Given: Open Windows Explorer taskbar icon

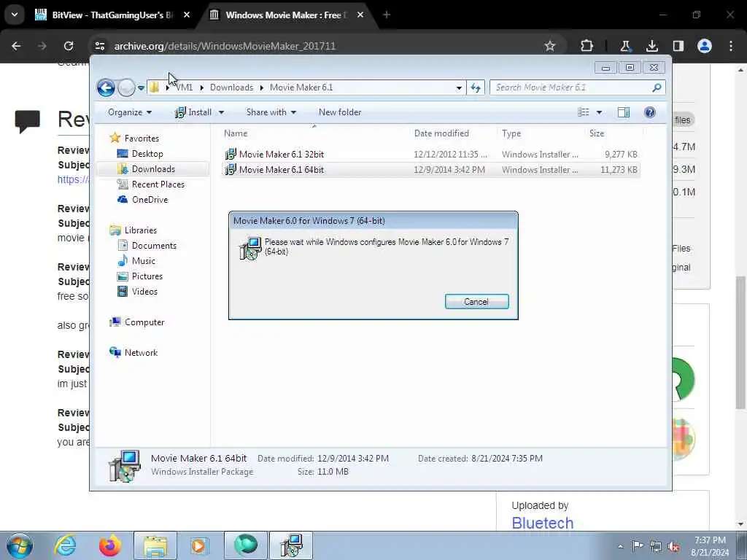Looking at the screenshot, I should [155, 545].
